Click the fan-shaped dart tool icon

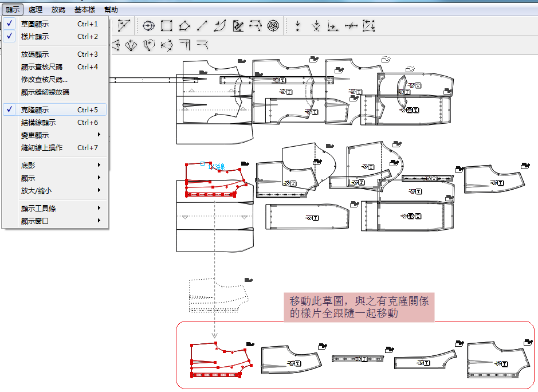[131, 45]
